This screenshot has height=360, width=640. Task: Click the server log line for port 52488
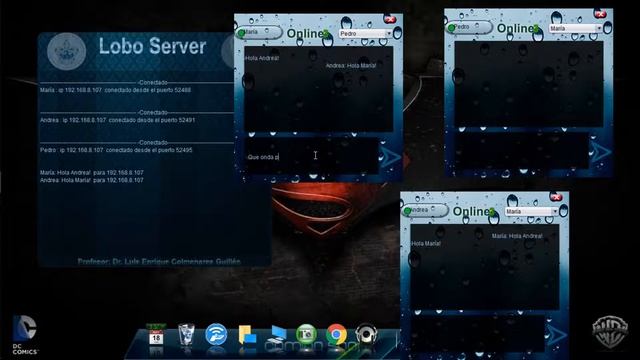point(115,90)
